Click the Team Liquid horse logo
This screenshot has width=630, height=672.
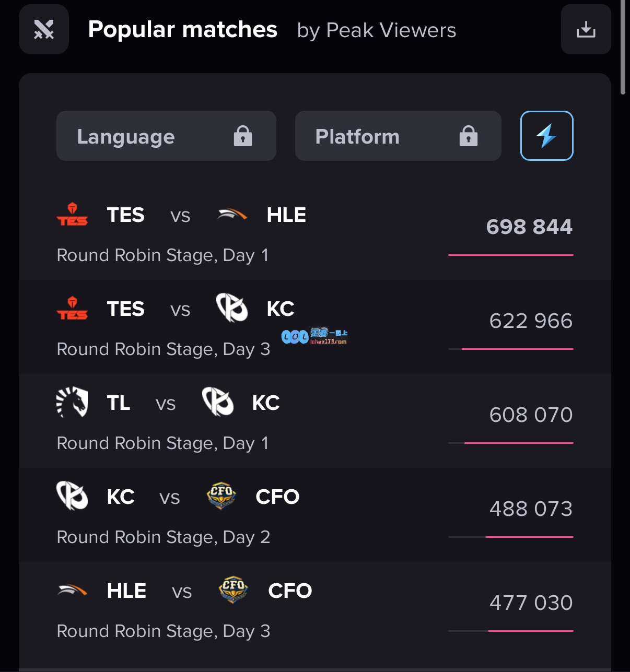pos(72,402)
